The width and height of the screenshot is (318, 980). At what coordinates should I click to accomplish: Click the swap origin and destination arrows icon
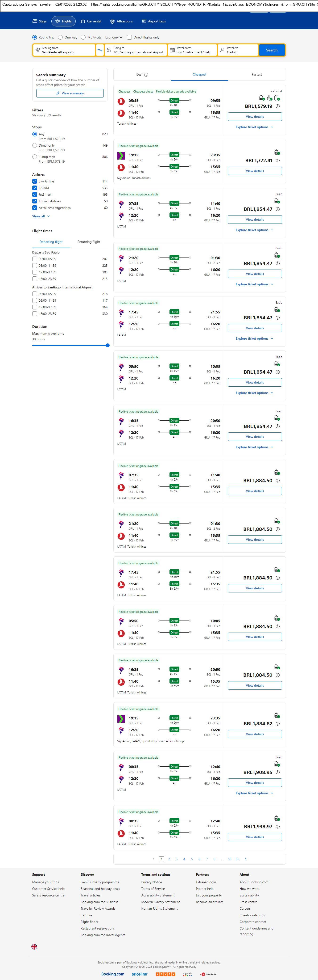pos(100,50)
